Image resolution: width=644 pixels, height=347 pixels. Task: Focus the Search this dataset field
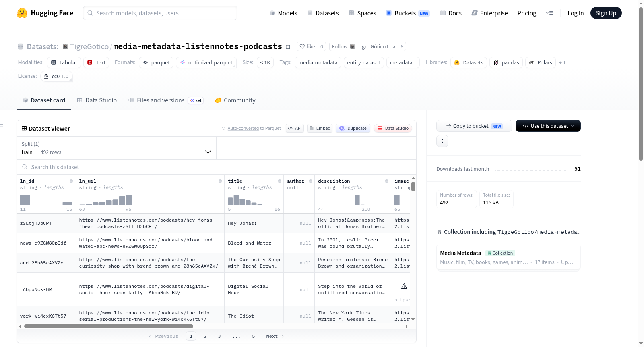217,167
